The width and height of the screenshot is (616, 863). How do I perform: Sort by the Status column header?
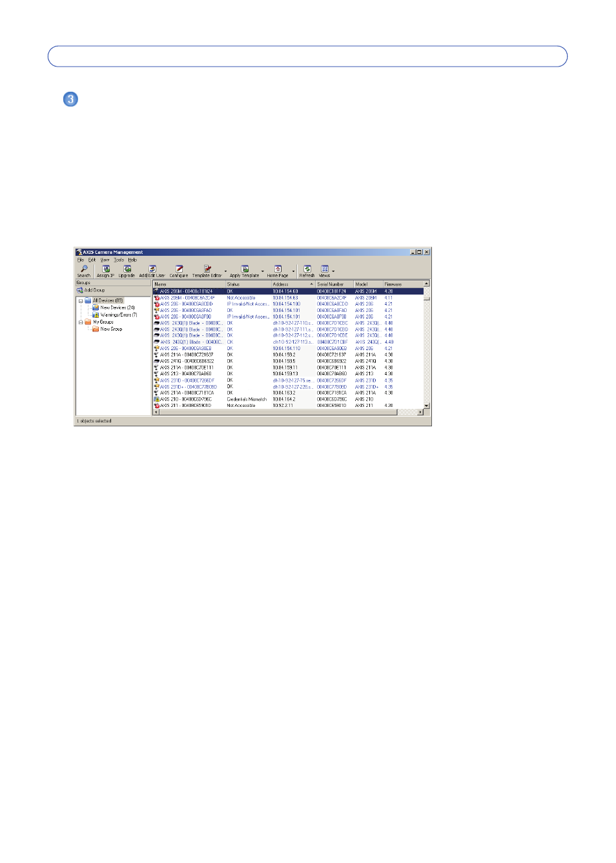click(x=248, y=284)
